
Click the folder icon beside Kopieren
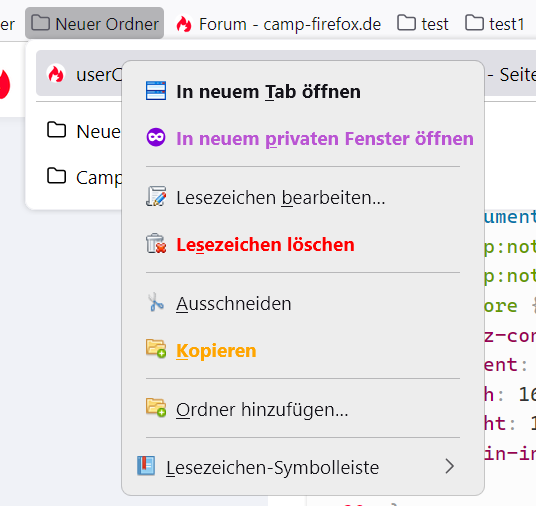156,349
